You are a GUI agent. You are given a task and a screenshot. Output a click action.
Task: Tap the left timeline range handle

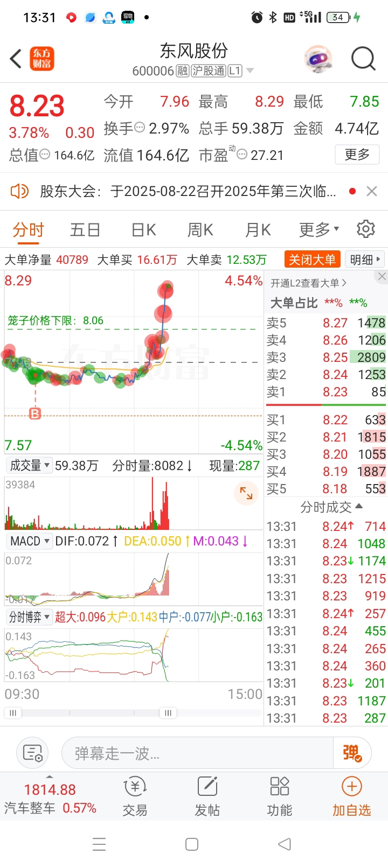point(13,713)
